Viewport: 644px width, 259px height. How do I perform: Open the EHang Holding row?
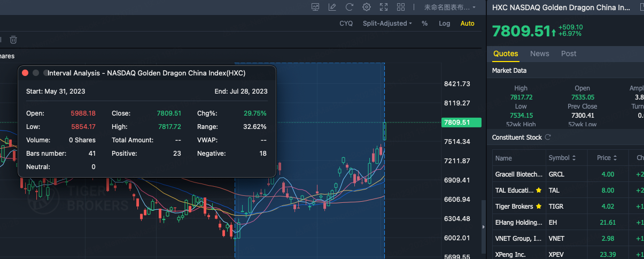(568, 222)
